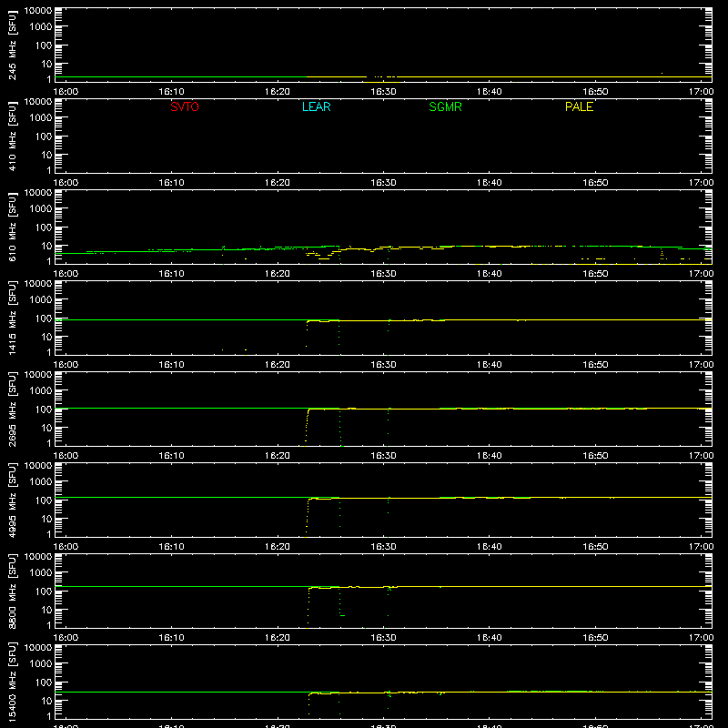Image resolution: width=728 pixels, height=728 pixels.
Task: Select the 1415 MHz [SFU] axis title
Action: 13,318
